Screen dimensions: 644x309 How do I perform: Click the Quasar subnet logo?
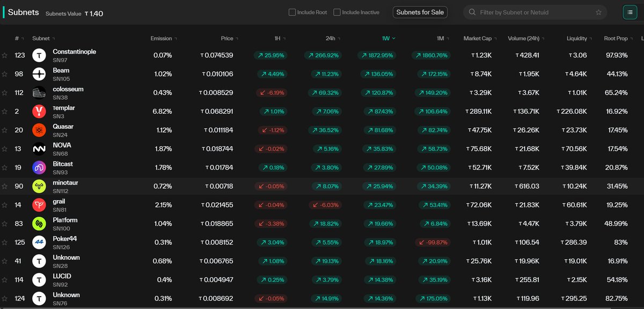click(x=39, y=130)
